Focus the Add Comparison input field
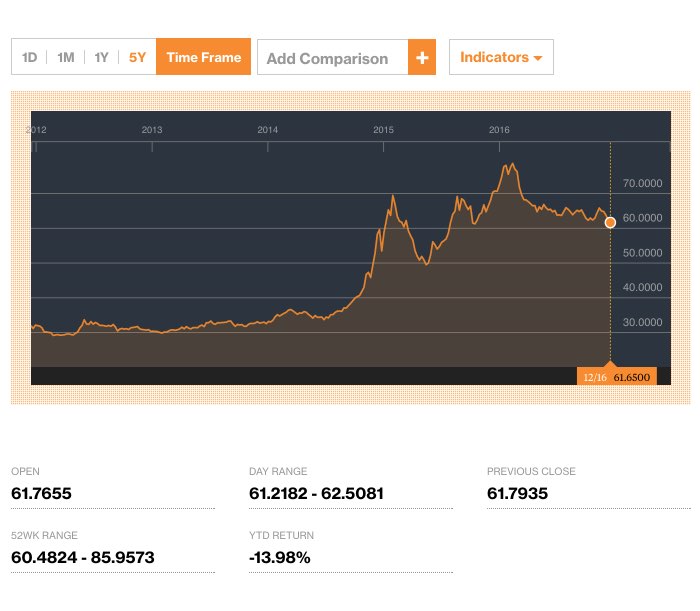The height and width of the screenshot is (611, 700). click(x=333, y=57)
